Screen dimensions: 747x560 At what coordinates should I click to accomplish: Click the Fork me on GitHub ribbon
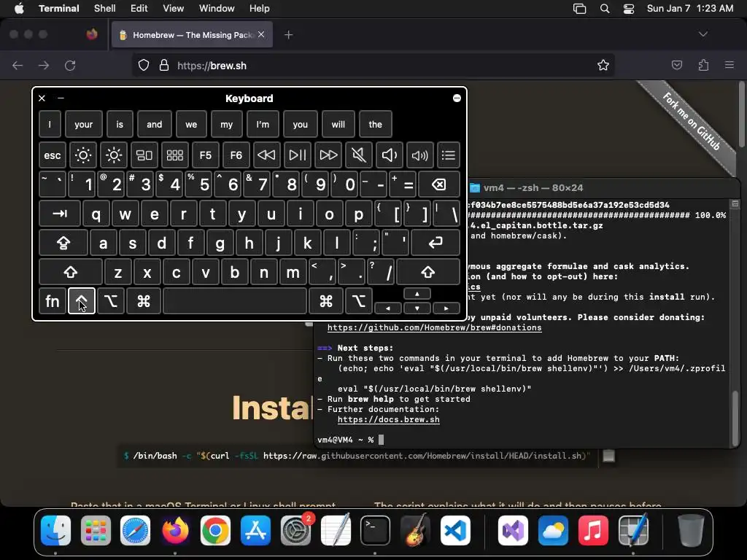click(x=692, y=122)
